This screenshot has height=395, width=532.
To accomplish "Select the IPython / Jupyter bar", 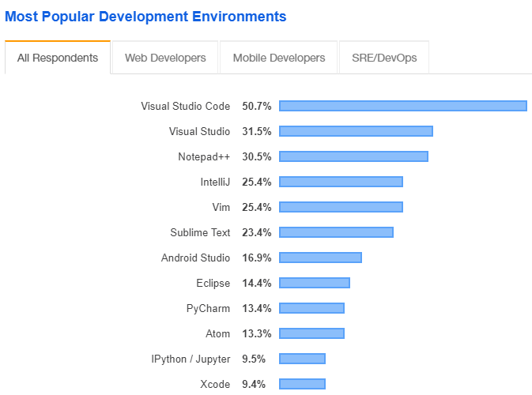I will click(302, 359).
